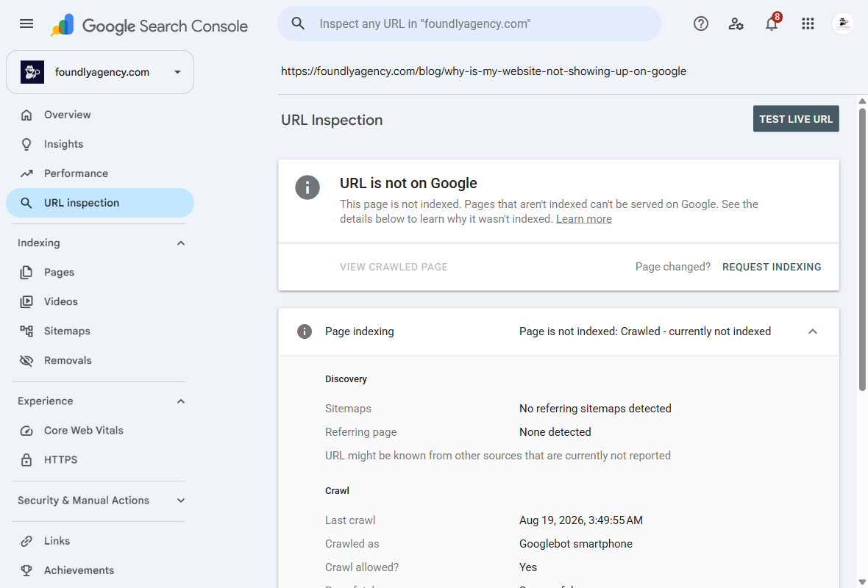
Task: Collapse the Experience section
Action: tap(180, 401)
